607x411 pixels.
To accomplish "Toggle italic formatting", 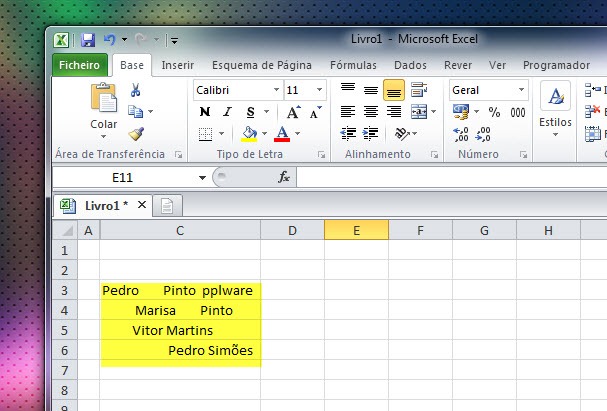I will pos(227,112).
